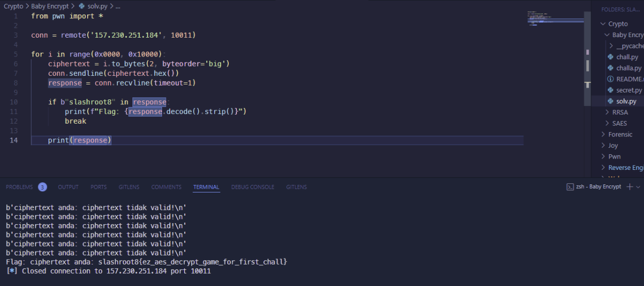The height and width of the screenshot is (286, 644).
Task: Click the info icon beside README file
Action: coord(610,79)
